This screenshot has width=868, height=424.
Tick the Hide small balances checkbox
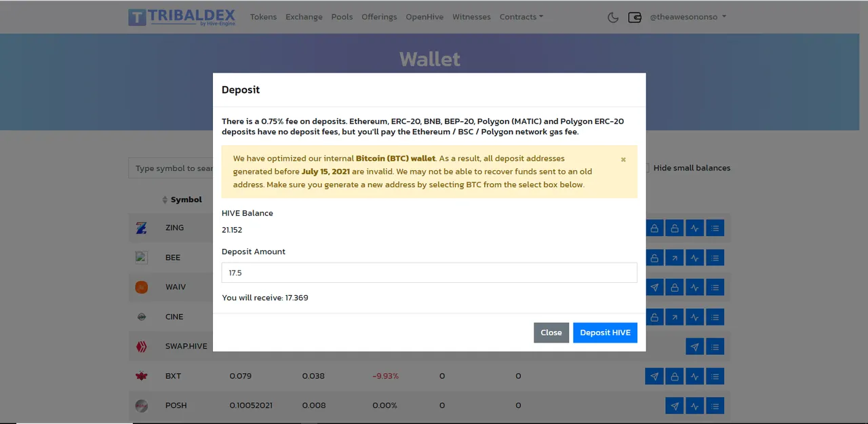click(x=647, y=168)
